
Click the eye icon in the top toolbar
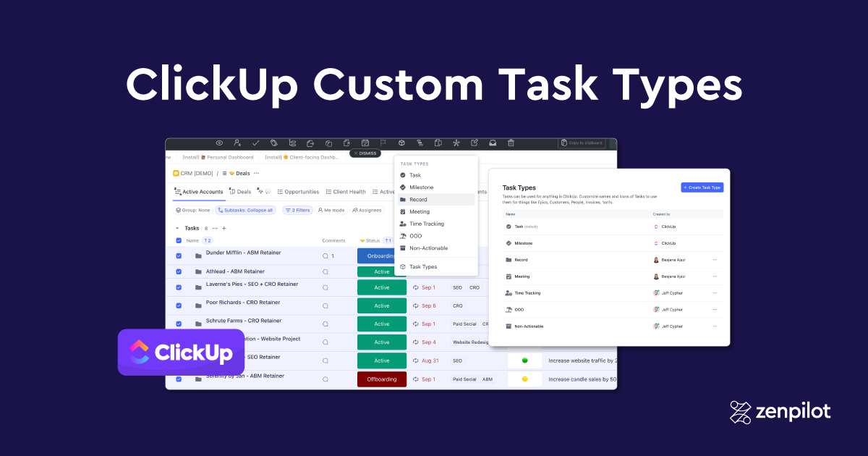pos(219,143)
